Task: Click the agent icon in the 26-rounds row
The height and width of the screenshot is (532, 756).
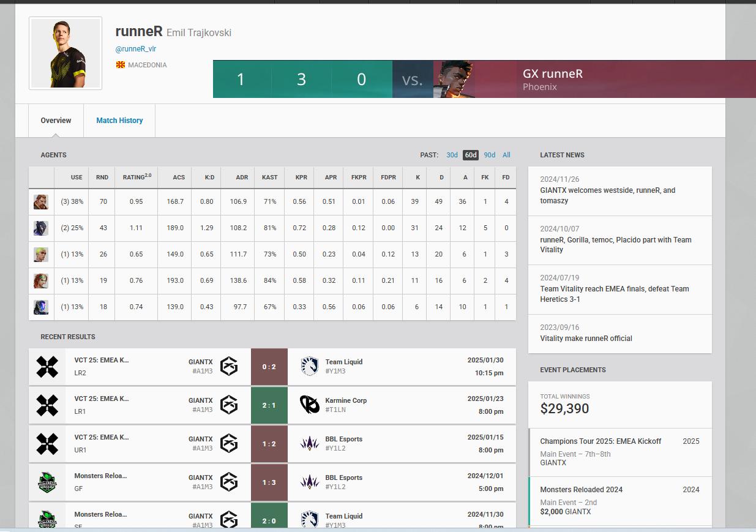Action: tap(40, 254)
